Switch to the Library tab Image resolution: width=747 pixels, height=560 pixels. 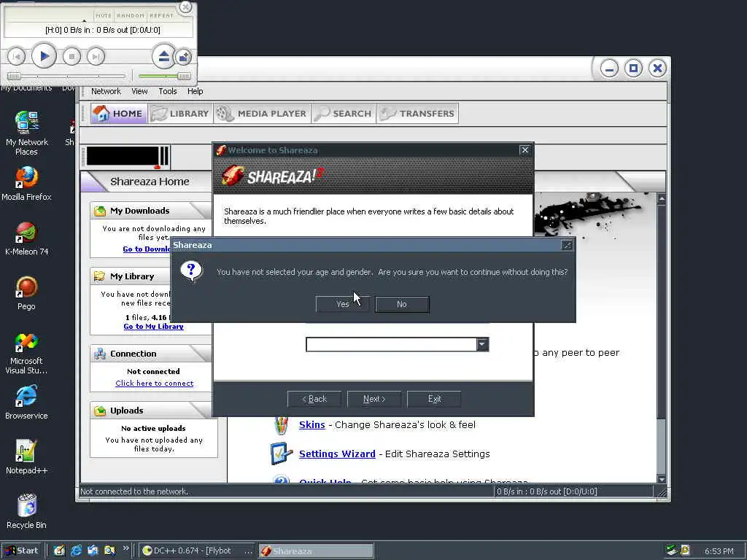tap(180, 113)
